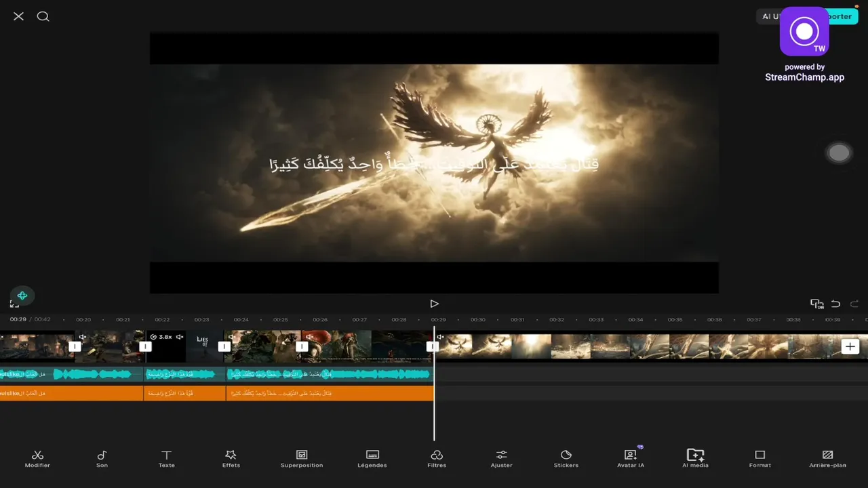868x488 pixels.
Task: Click the teal keyframe diamond icon
Action: pos(22,296)
